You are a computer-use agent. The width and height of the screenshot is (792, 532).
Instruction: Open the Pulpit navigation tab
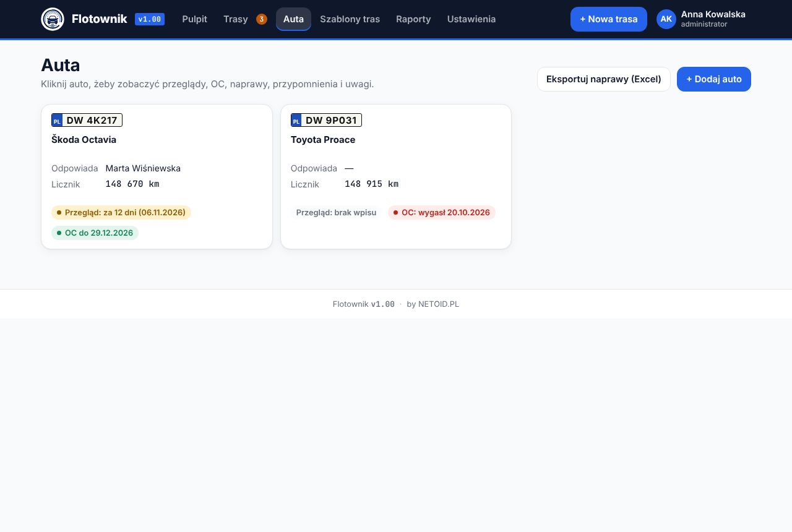pyautogui.click(x=195, y=19)
